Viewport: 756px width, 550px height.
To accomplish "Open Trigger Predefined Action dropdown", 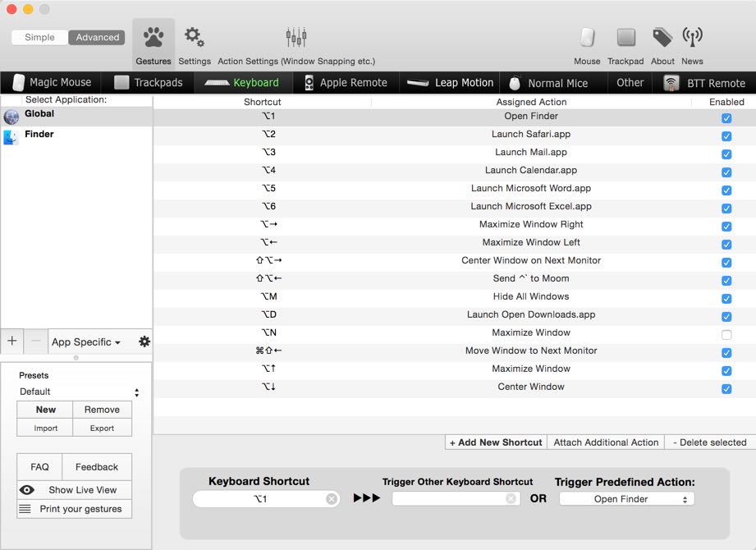I will coord(626,499).
